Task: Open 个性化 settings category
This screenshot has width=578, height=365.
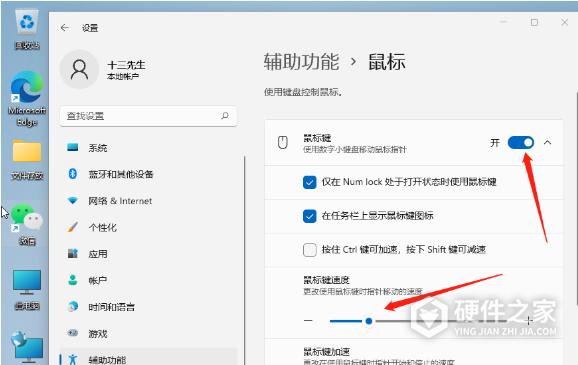Action: pos(148,227)
